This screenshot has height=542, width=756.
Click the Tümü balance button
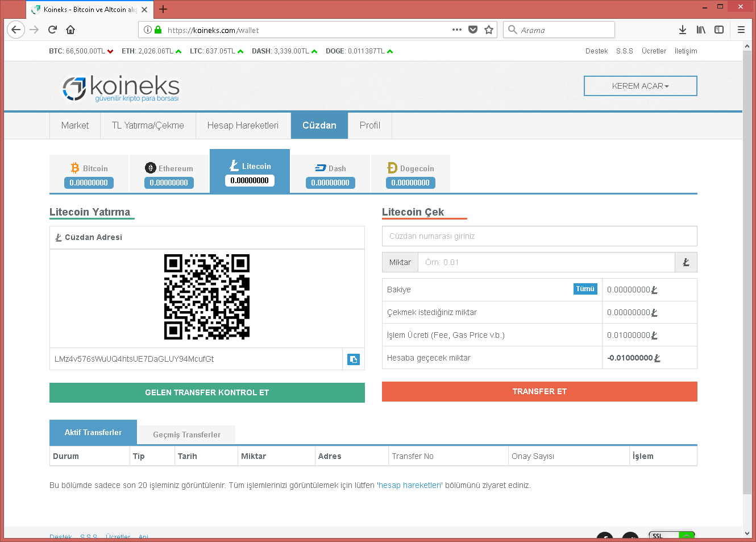click(x=585, y=289)
